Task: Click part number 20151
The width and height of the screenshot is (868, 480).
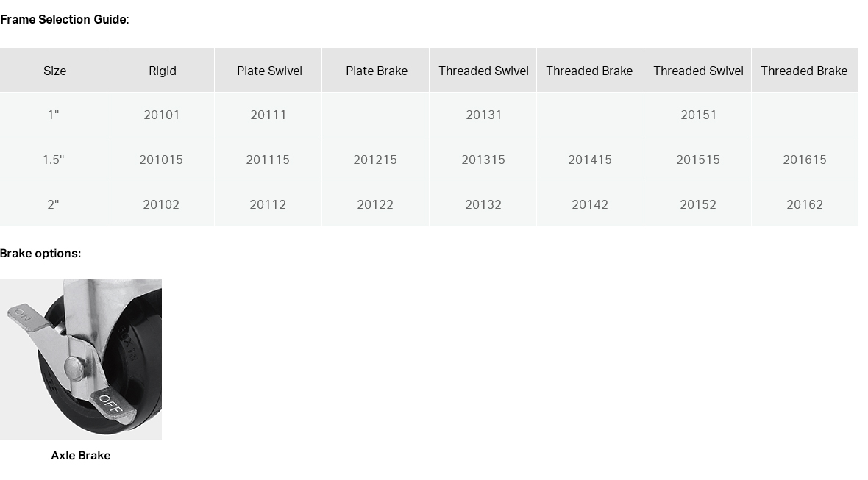Action: click(x=699, y=115)
